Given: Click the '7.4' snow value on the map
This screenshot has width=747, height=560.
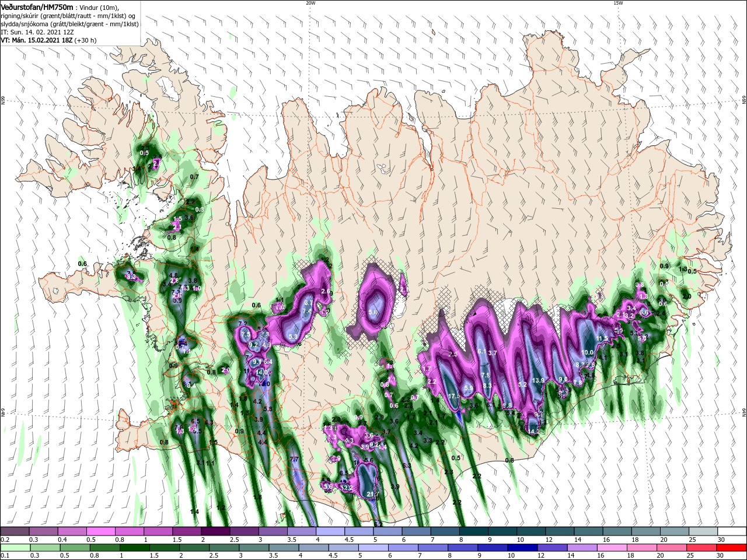Looking at the screenshot, I should pyautogui.click(x=306, y=311).
